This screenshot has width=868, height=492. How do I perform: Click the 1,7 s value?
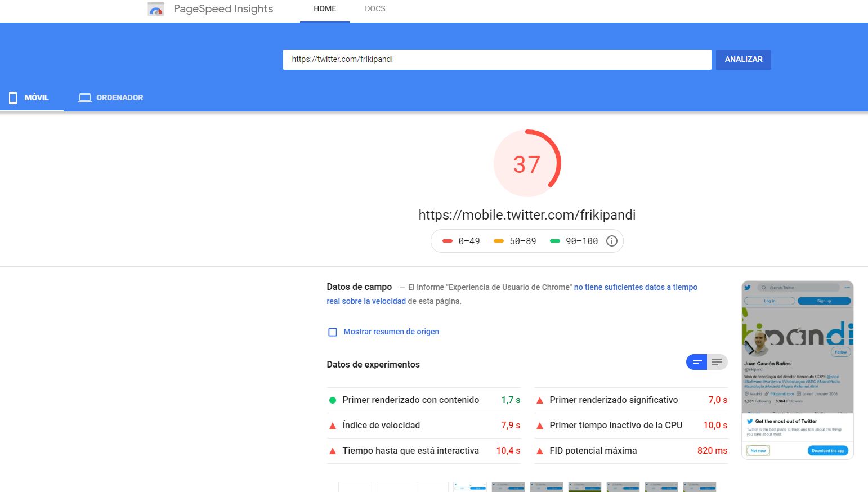pyautogui.click(x=511, y=400)
